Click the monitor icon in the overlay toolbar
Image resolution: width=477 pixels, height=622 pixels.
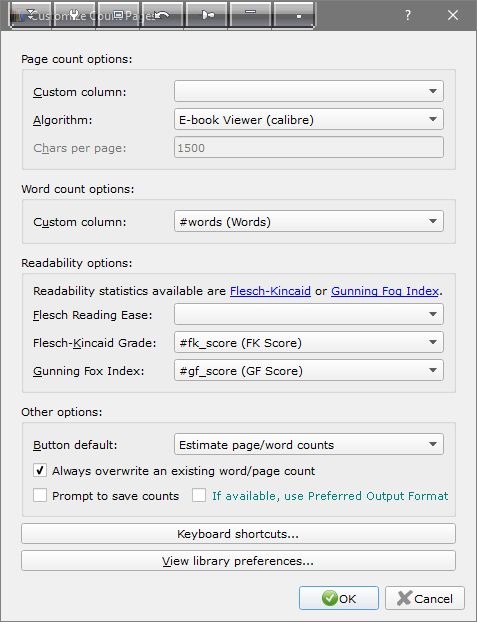click(x=118, y=15)
